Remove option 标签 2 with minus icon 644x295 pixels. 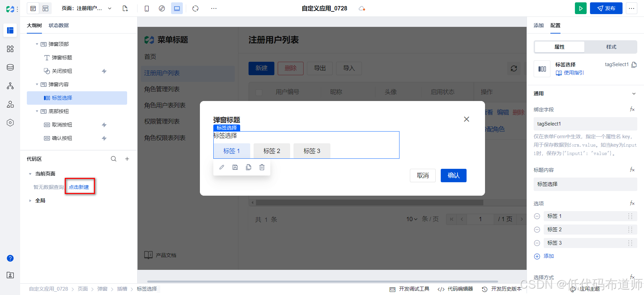(x=537, y=230)
